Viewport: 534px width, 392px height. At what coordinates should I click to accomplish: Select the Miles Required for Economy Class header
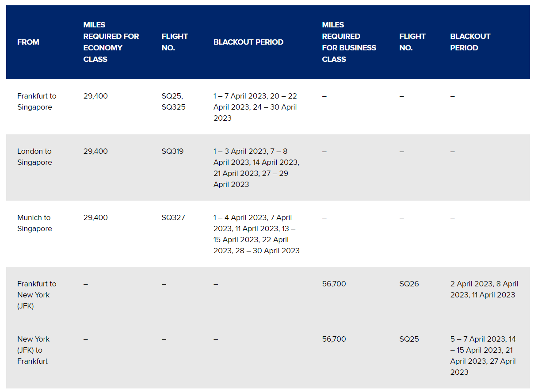111,42
